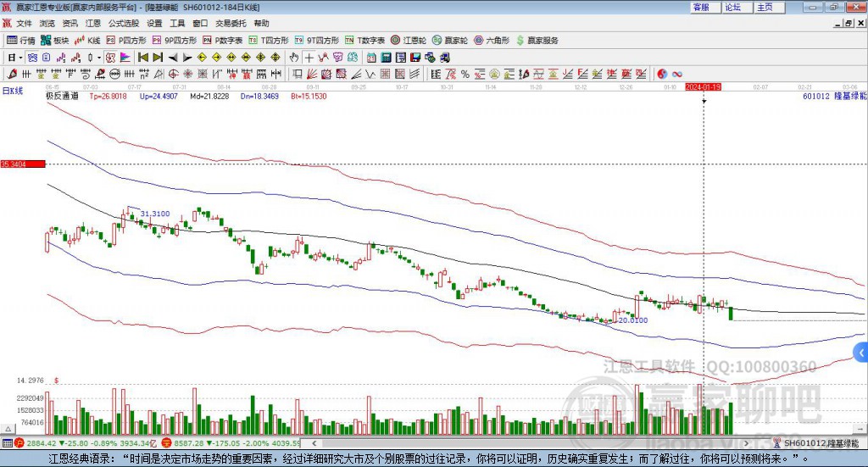The width and height of the screenshot is (868, 467).
Task: Click the up triangle below volume panel
Action: coord(8,429)
